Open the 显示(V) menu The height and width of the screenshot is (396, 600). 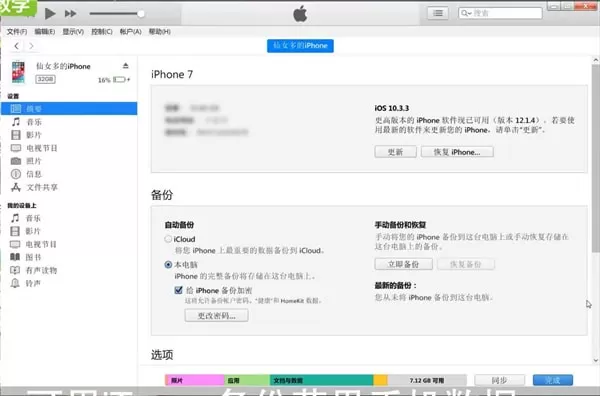[x=73, y=31]
